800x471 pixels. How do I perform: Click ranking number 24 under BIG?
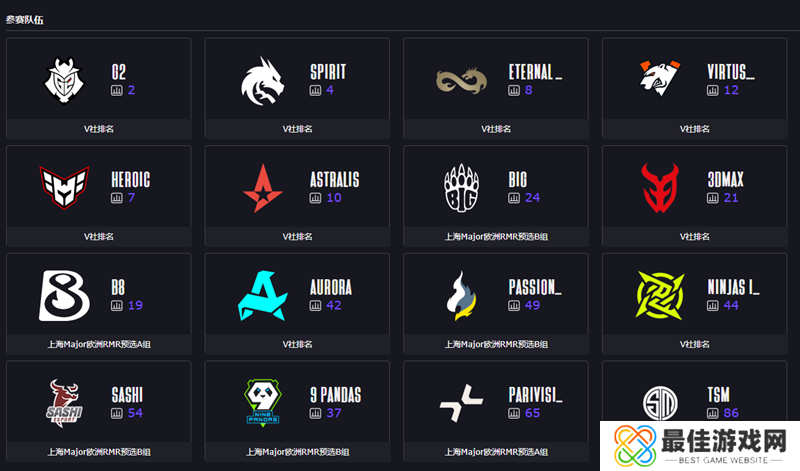click(x=532, y=197)
